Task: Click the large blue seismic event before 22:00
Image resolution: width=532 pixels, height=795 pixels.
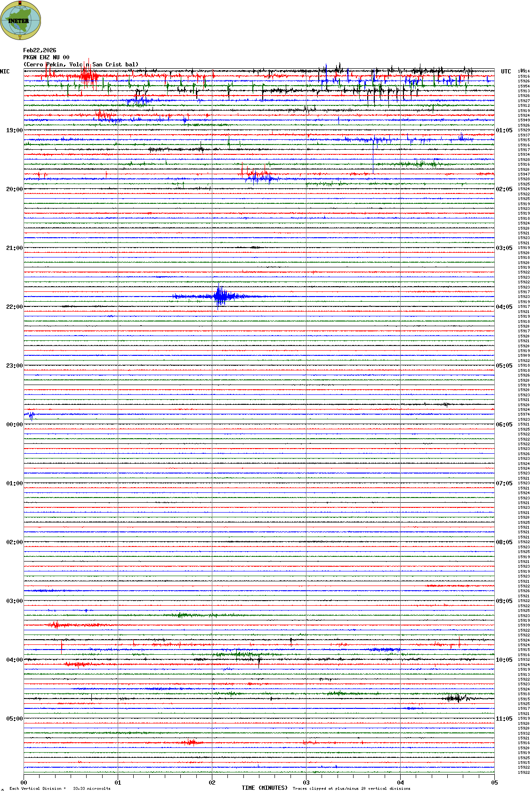Action: [x=219, y=296]
